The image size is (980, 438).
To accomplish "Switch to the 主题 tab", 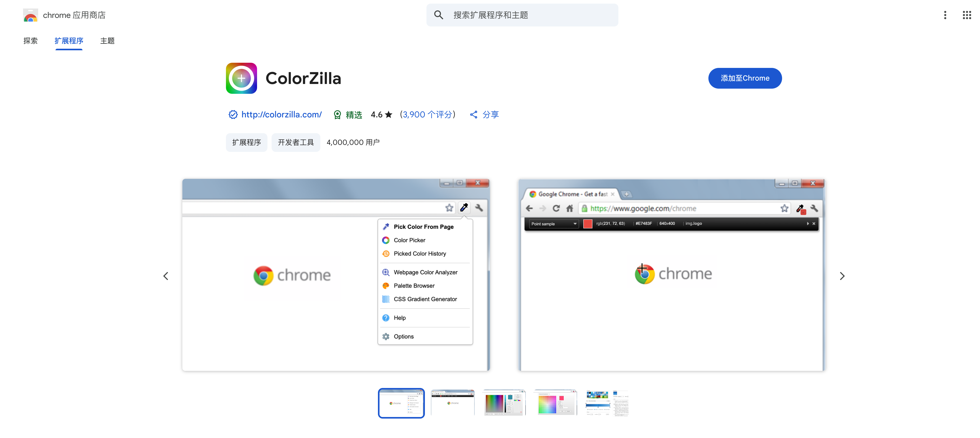I will tap(107, 41).
